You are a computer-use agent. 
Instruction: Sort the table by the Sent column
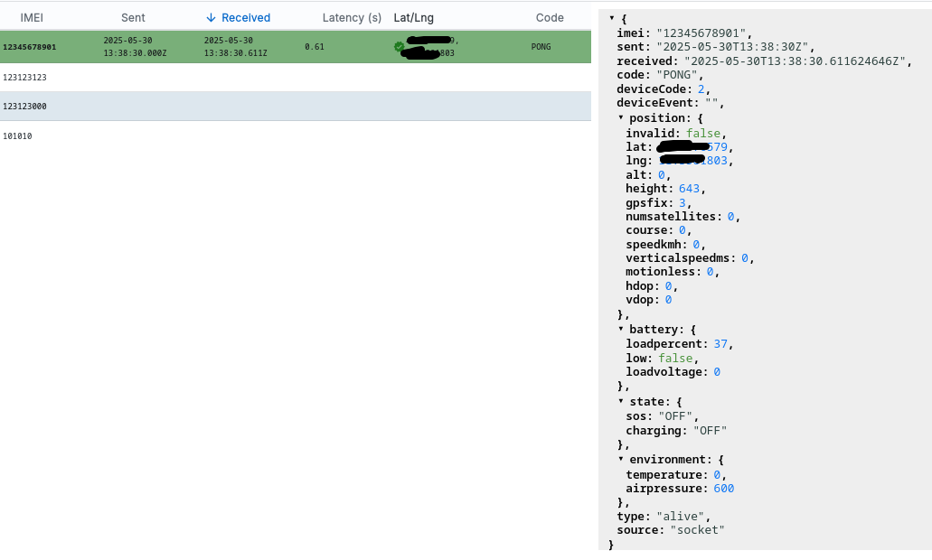coord(133,17)
